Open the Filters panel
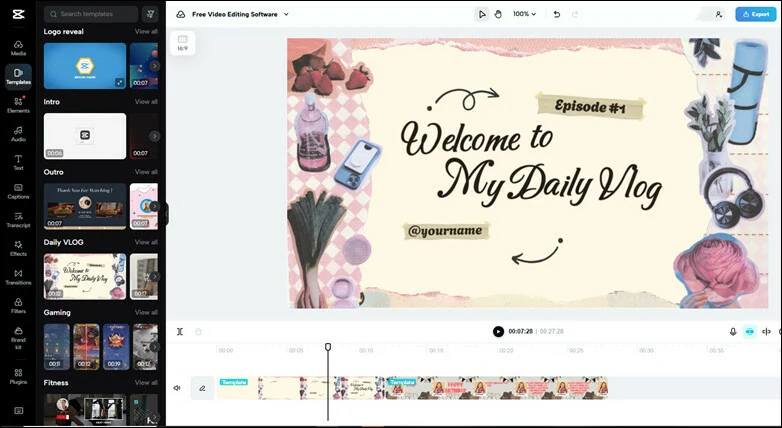The height and width of the screenshot is (428, 782). click(18, 305)
